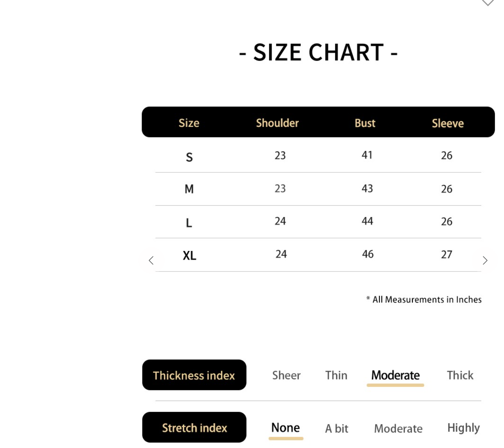Click the Size column header
The width and height of the screenshot is (504, 448).
tap(189, 123)
